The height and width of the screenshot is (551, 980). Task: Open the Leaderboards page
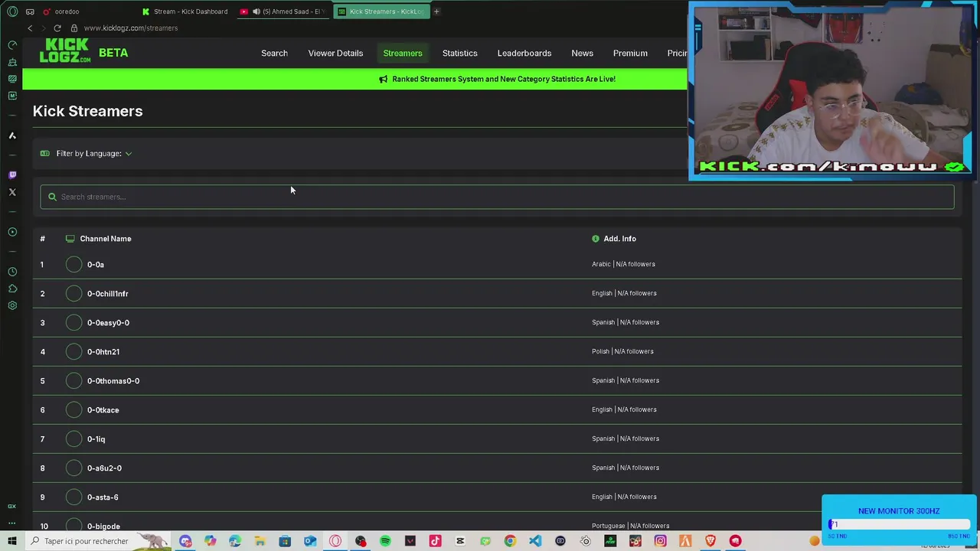pos(524,54)
